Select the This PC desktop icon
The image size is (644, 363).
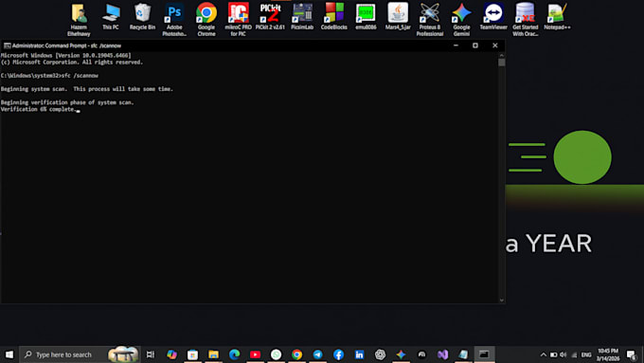[x=111, y=16]
